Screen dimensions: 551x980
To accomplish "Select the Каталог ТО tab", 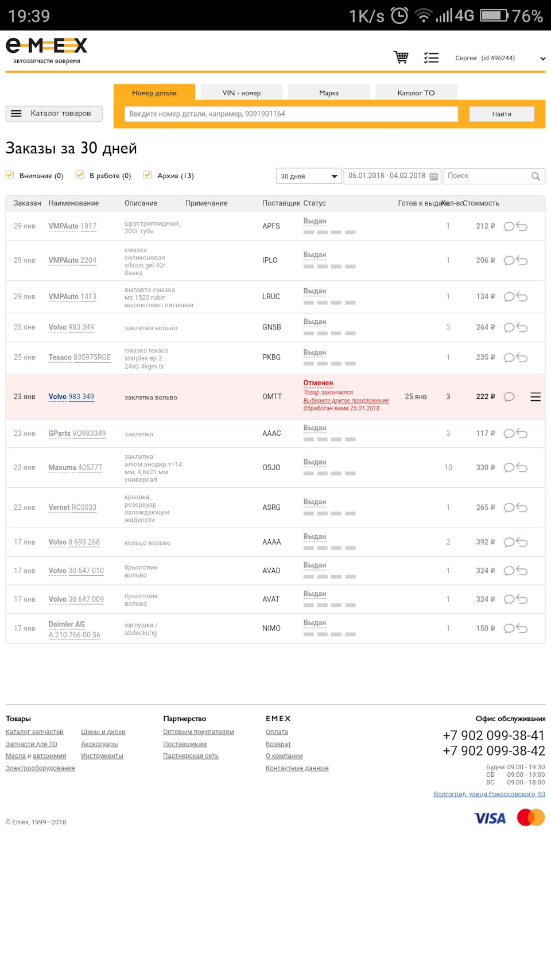I will tap(416, 93).
